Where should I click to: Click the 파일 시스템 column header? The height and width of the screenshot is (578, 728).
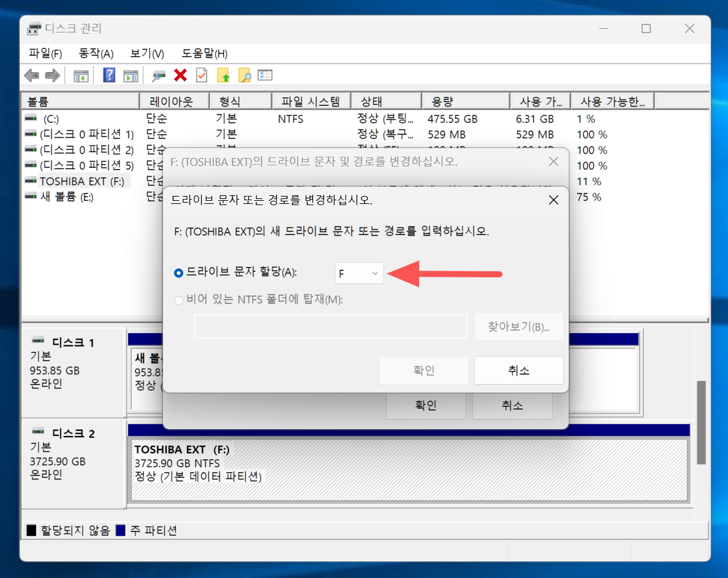(x=311, y=101)
